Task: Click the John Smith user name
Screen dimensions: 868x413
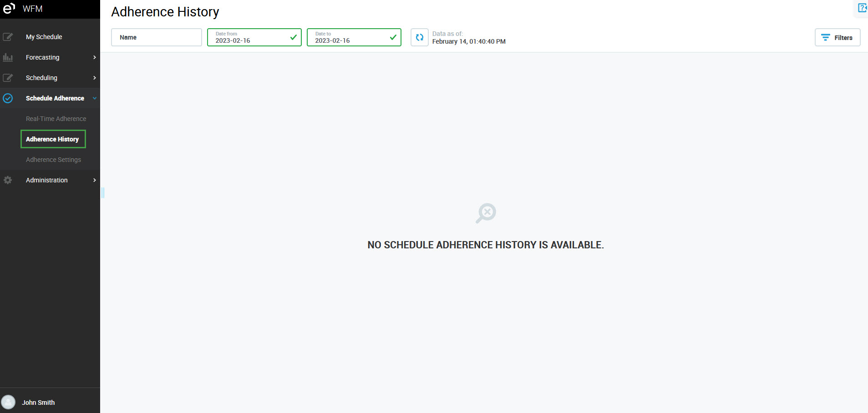Action: 38,403
